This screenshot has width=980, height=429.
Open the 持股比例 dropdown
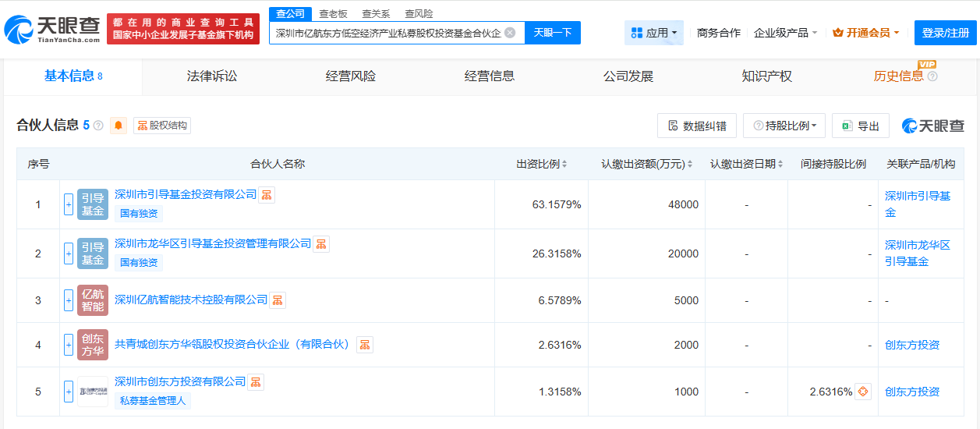pos(784,126)
